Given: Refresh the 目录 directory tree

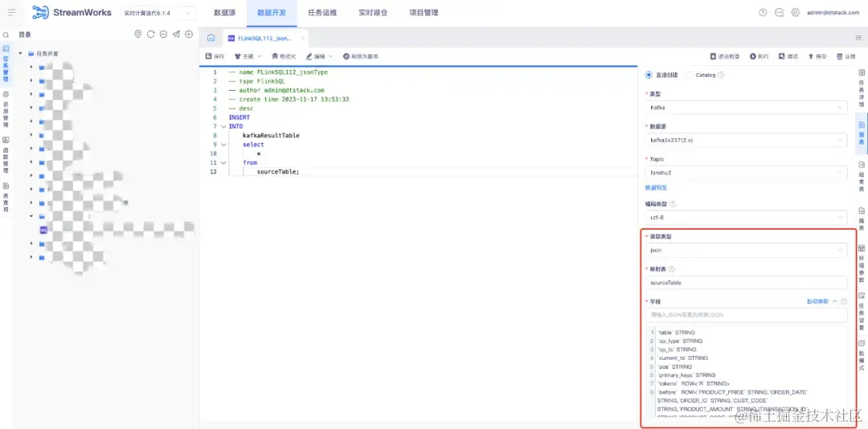Looking at the screenshot, I should 150,35.
